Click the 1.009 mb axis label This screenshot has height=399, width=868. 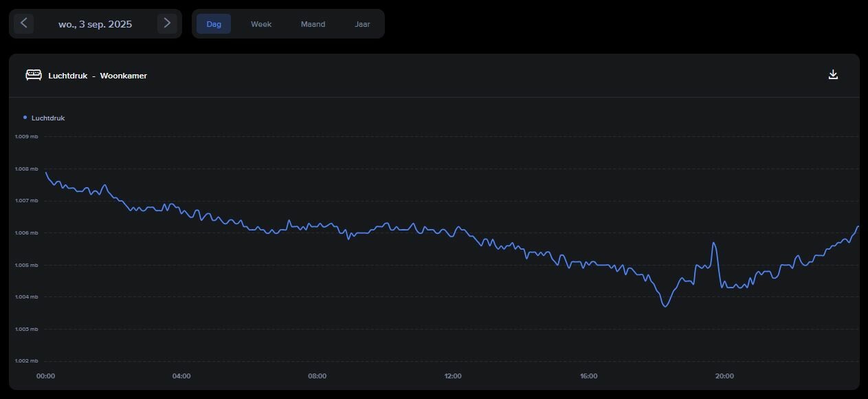point(27,136)
